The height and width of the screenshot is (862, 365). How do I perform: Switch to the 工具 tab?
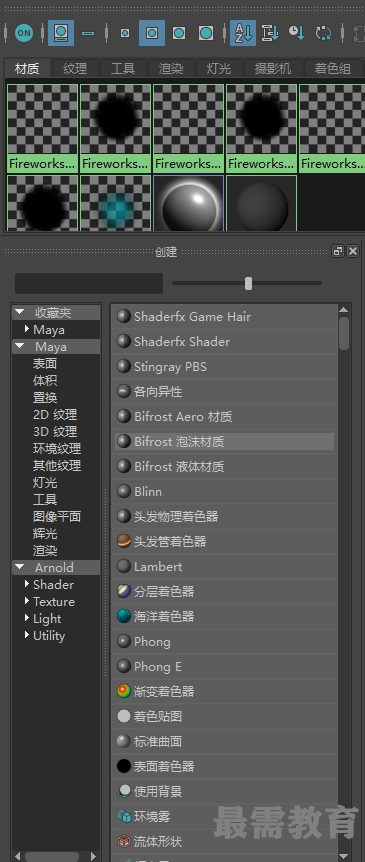(123, 69)
